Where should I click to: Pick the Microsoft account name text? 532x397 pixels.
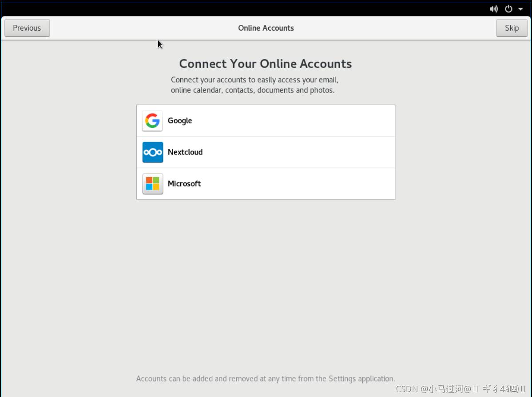(184, 184)
